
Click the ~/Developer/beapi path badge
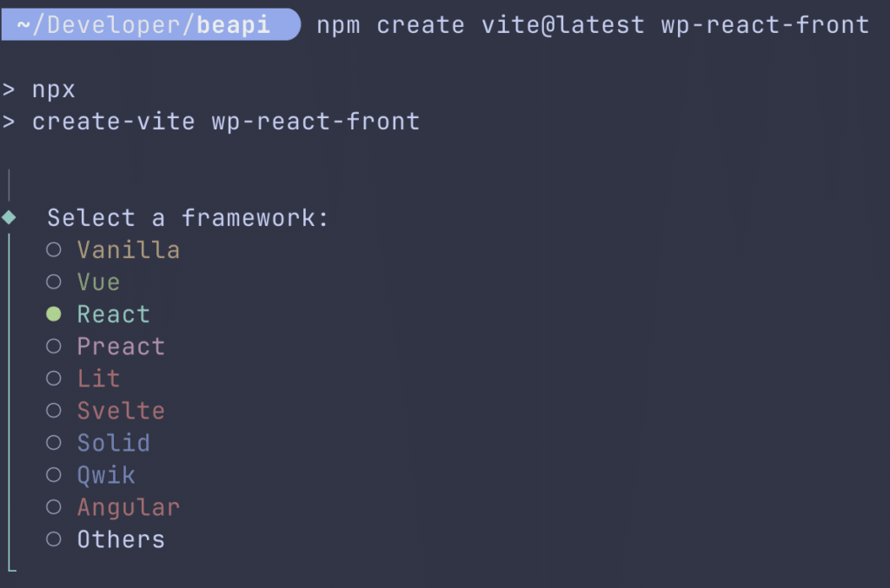[150, 24]
